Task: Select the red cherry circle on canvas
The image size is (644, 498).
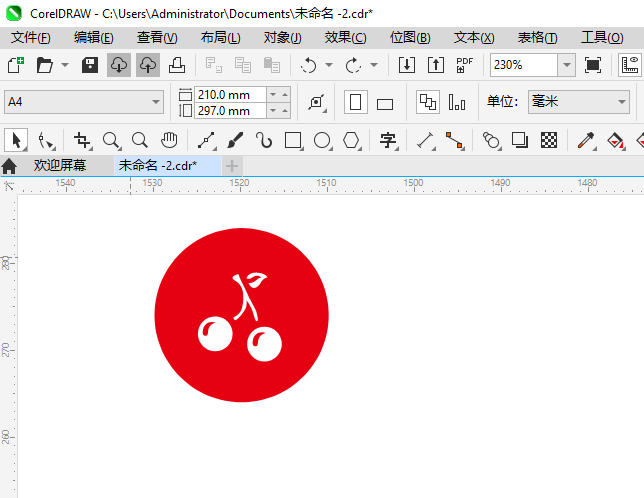Action: (242, 315)
